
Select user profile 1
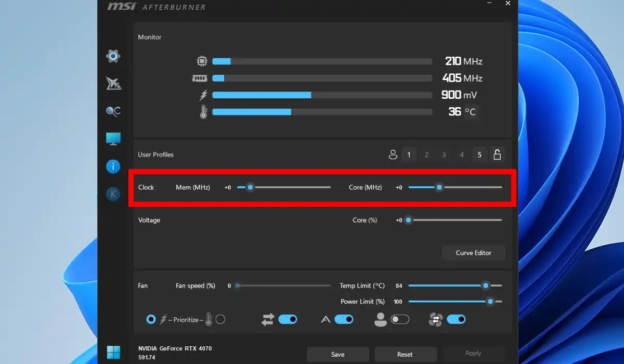[409, 154]
